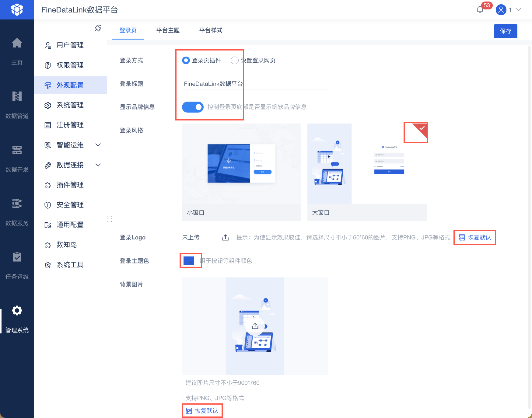The width and height of the screenshot is (532, 418).
Task: Click the 插件管理 puzzle icon
Action: click(x=48, y=185)
